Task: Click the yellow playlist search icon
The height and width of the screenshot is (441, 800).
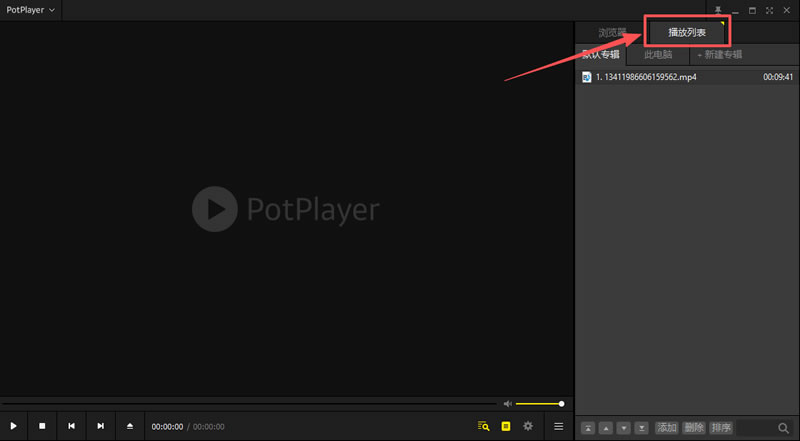Action: 483,426
